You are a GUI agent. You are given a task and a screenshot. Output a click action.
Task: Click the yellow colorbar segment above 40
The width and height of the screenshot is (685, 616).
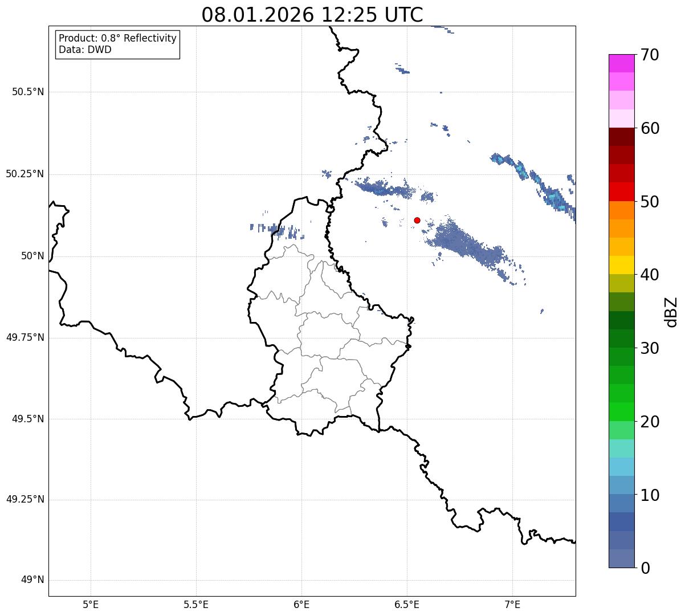tap(621, 265)
